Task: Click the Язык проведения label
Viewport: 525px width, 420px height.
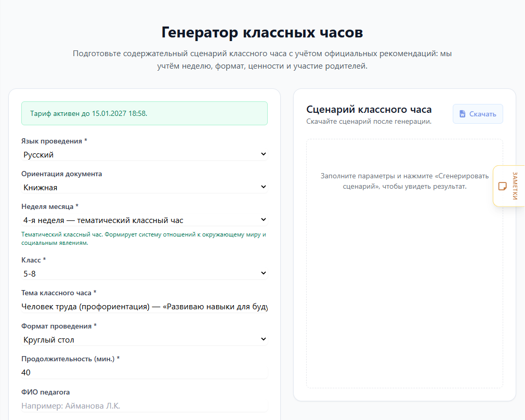Action: click(54, 141)
